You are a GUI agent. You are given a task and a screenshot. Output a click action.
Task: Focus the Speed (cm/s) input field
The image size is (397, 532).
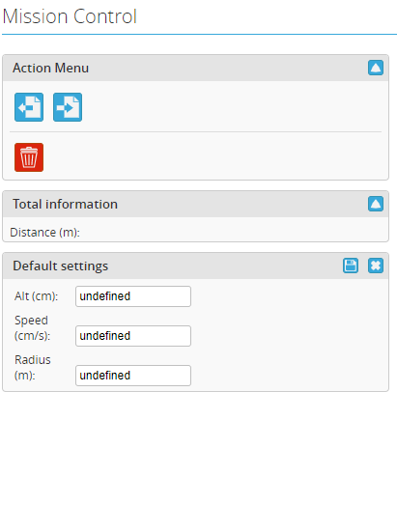pyautogui.click(x=133, y=336)
